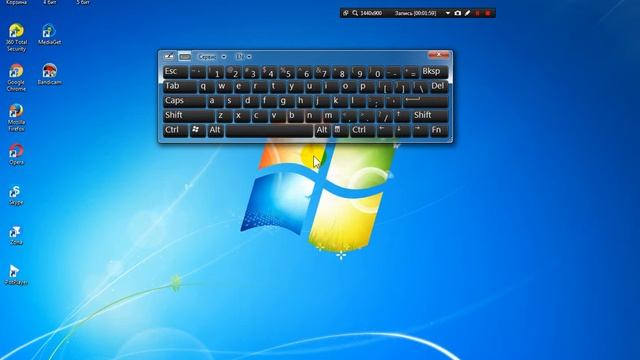Open the Сервис dropdown menu
The height and width of the screenshot is (360, 640).
(212, 57)
